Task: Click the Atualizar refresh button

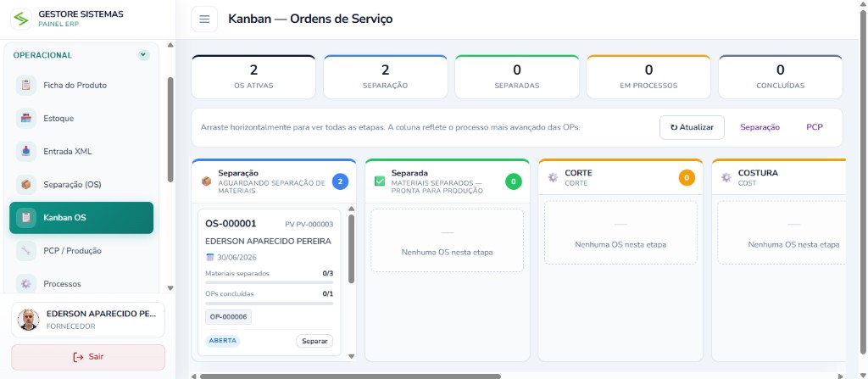Action: point(692,127)
